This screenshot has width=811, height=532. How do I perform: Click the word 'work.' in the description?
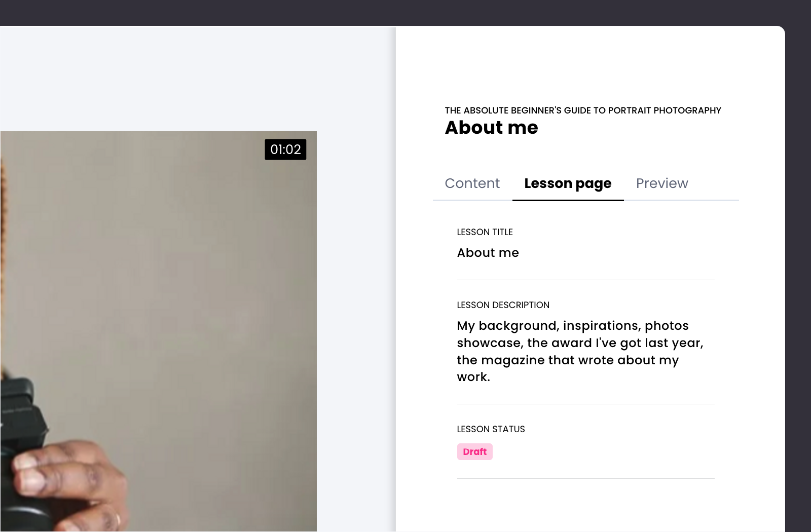click(x=473, y=377)
